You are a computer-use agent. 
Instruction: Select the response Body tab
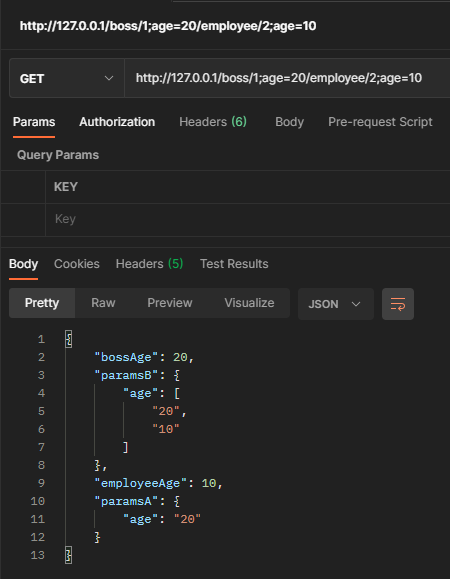[23, 264]
